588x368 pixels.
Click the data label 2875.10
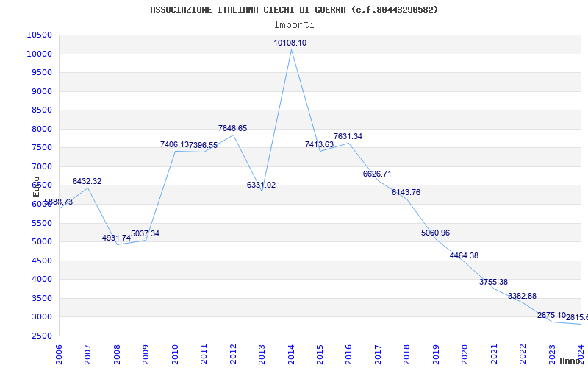pyautogui.click(x=551, y=315)
